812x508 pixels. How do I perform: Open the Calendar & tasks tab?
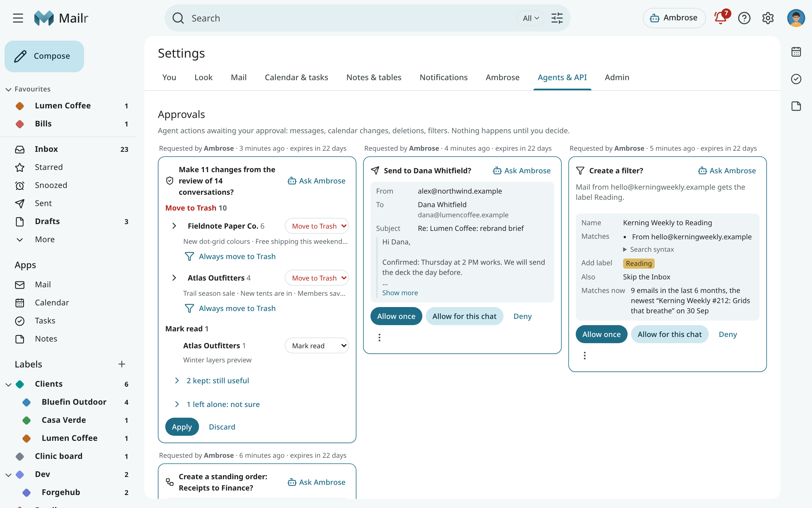tap(296, 77)
